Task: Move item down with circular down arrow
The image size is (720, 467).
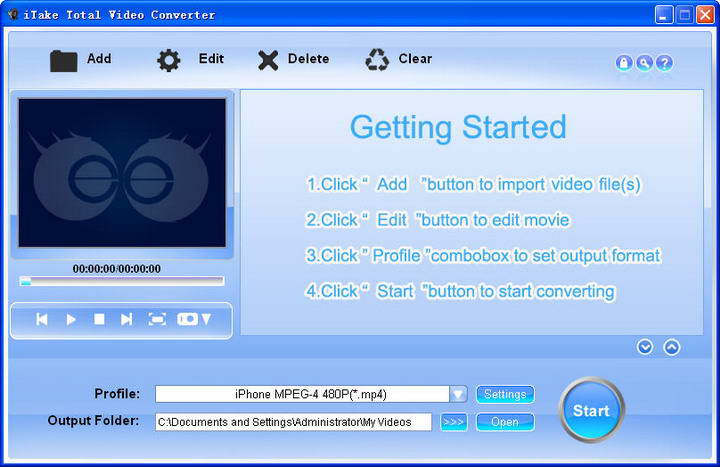Action: [x=645, y=347]
